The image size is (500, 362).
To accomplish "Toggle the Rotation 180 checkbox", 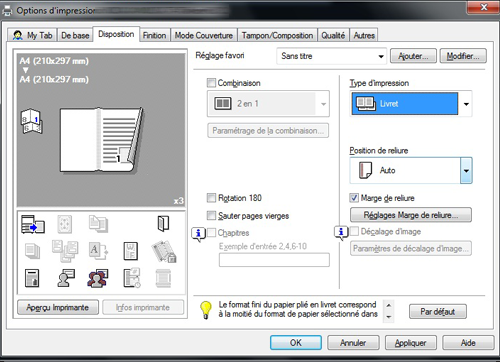I will (211, 198).
